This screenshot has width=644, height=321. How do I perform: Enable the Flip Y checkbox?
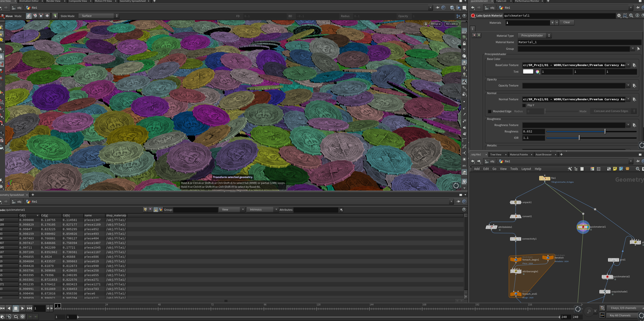(x=524, y=105)
